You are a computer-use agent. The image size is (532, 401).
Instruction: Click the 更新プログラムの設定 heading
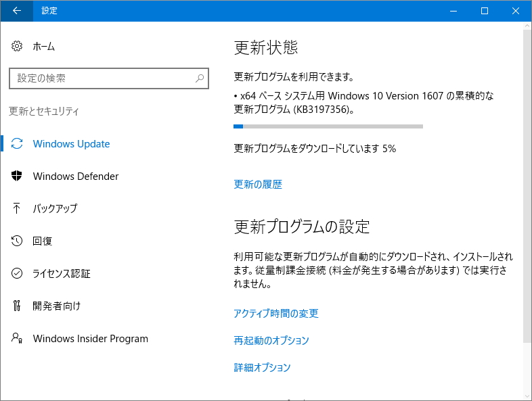tap(302, 227)
